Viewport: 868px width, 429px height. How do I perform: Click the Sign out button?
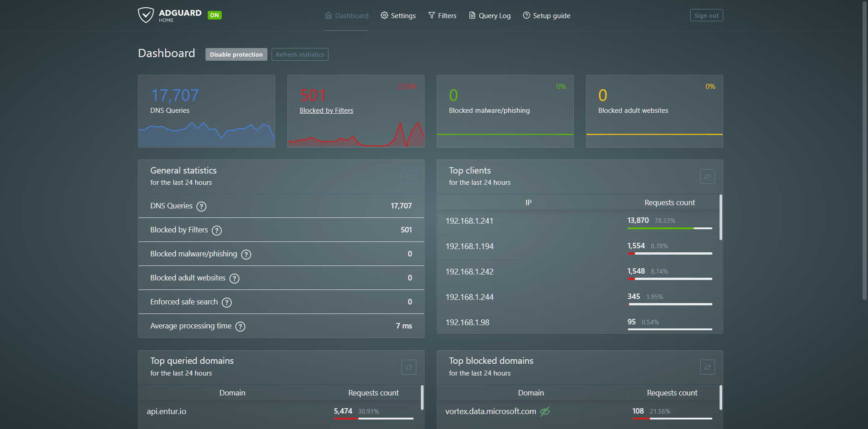point(706,15)
